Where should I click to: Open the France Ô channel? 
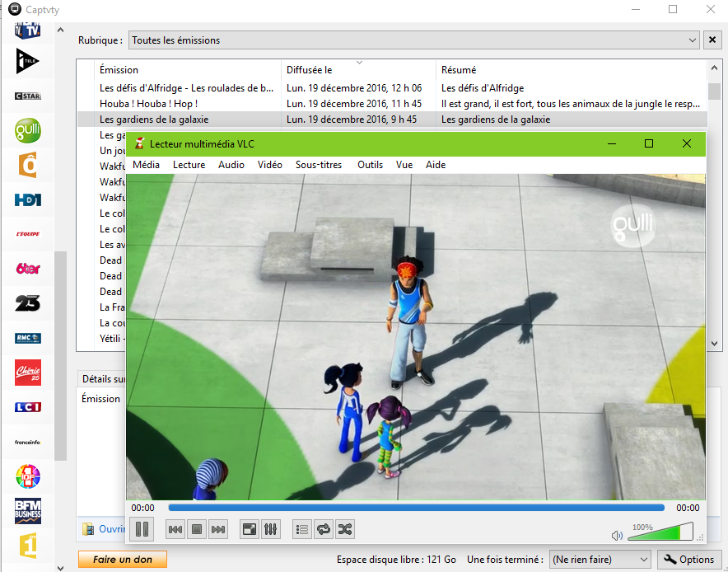28,165
